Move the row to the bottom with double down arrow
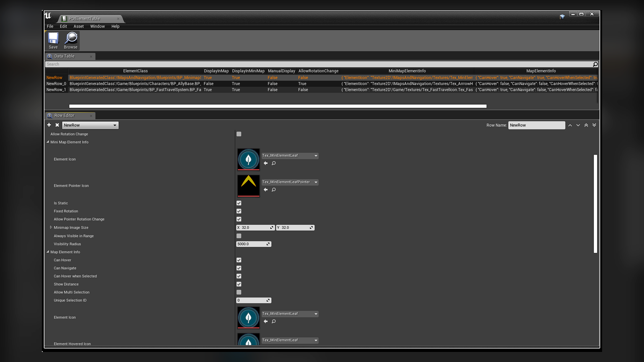This screenshot has width=644, height=362. (x=594, y=125)
